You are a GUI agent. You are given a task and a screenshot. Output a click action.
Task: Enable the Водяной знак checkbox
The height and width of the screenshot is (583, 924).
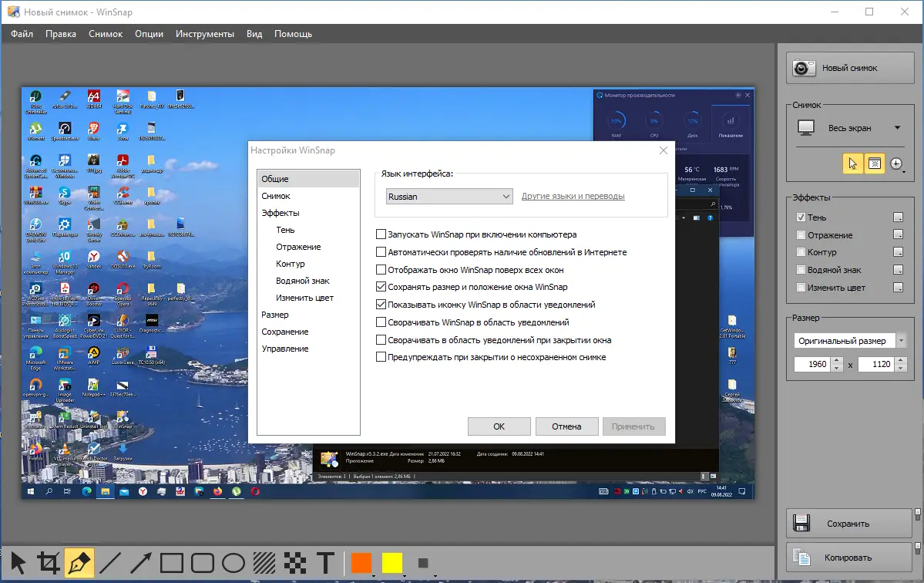coord(801,270)
